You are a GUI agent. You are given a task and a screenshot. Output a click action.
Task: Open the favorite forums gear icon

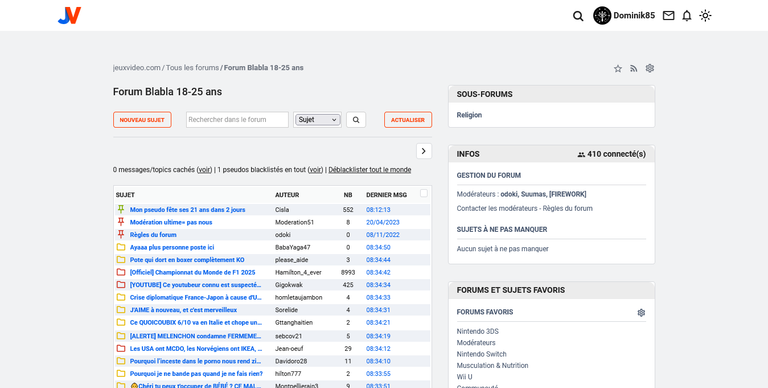pyautogui.click(x=641, y=313)
